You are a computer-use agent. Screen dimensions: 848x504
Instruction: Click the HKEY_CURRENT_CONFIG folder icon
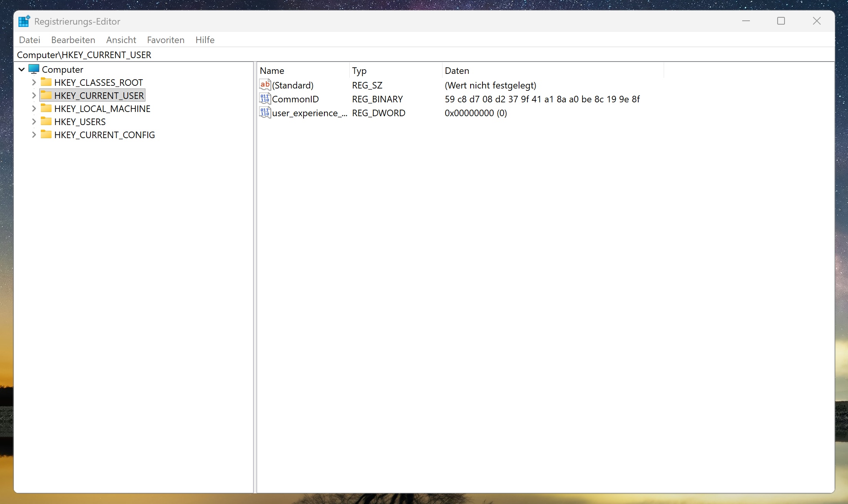coord(46,134)
